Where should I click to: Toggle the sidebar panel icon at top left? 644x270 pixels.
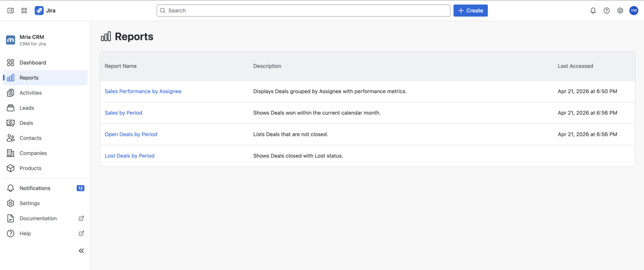click(11, 11)
